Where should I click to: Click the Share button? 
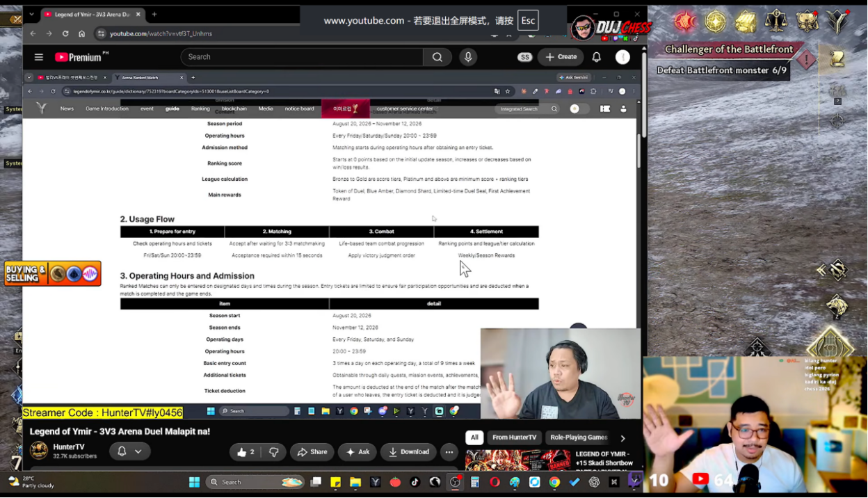312,452
